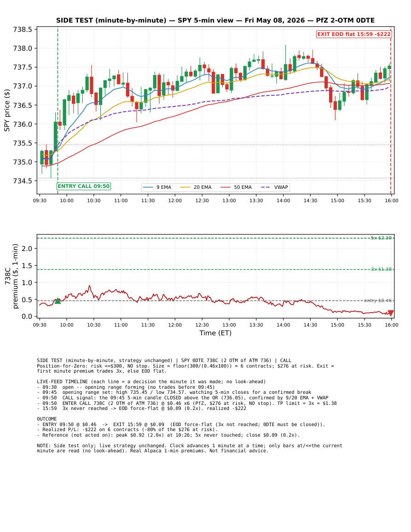Viewport: 411px width, 532px height.
Task: Click the 13:00 tick under the premium chart
Action: point(229,325)
